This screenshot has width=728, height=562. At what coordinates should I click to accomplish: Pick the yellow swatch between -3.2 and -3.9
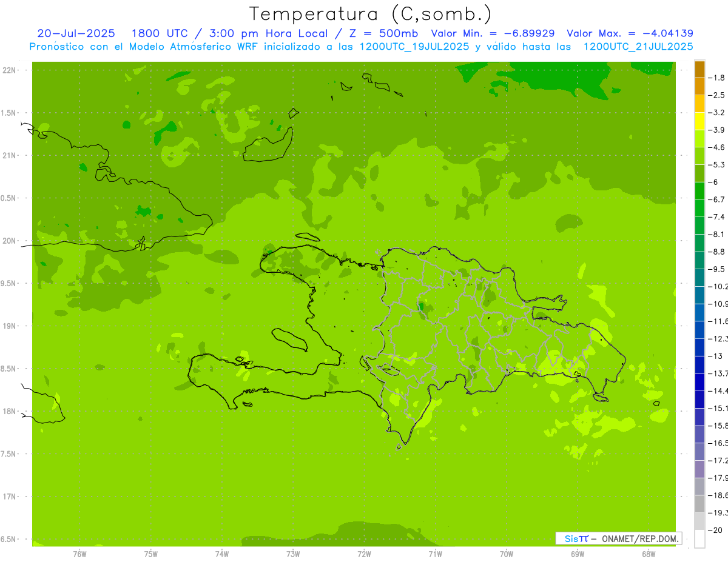pyautogui.click(x=699, y=121)
